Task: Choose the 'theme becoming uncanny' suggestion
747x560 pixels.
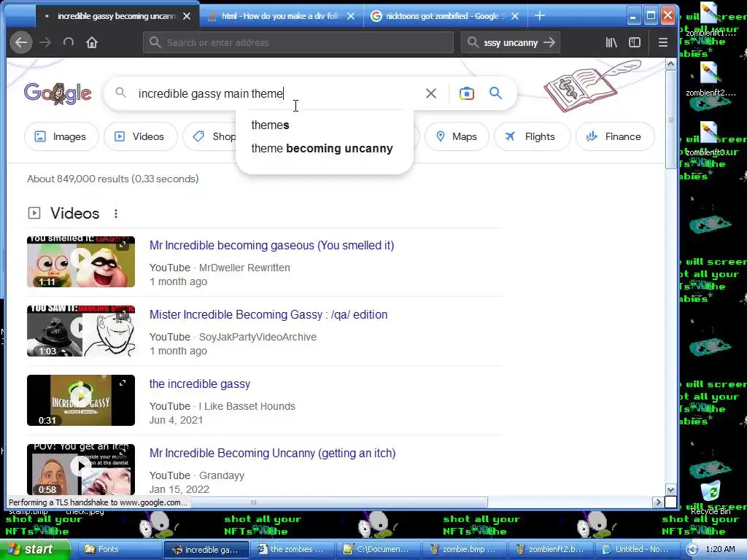Action: tap(322, 149)
